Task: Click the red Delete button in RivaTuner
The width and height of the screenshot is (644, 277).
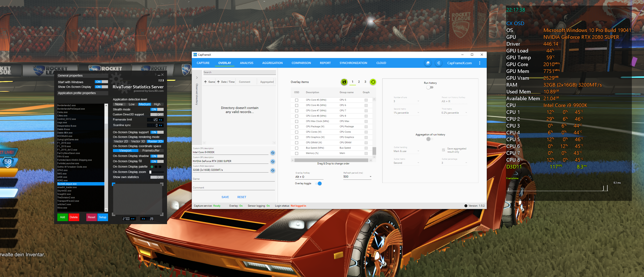Action: coord(74,217)
